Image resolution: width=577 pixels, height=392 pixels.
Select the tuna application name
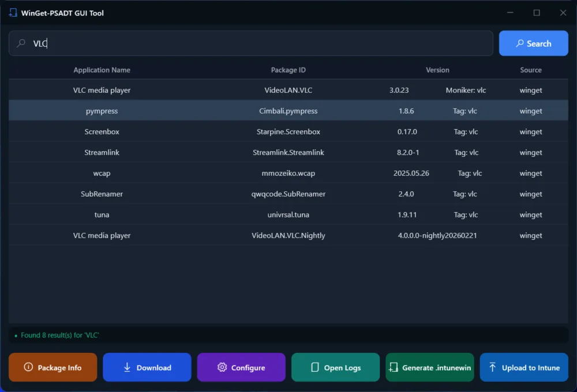coord(102,215)
